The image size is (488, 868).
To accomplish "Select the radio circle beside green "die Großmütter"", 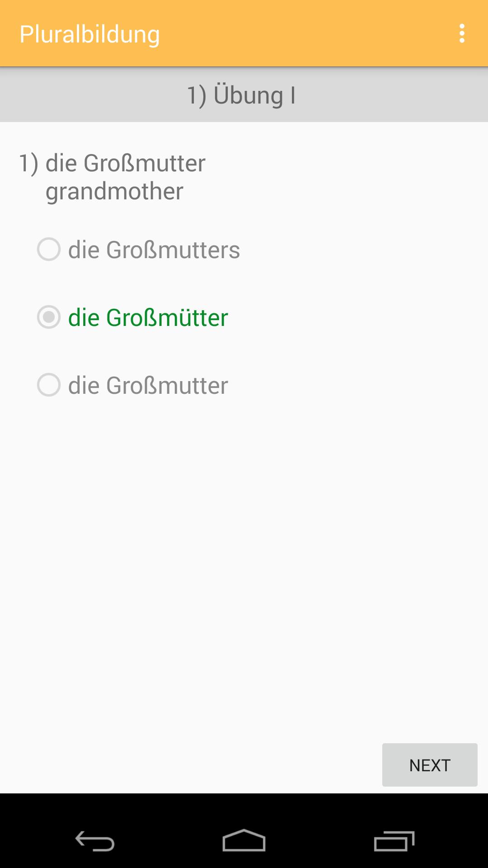I will coord(49,317).
